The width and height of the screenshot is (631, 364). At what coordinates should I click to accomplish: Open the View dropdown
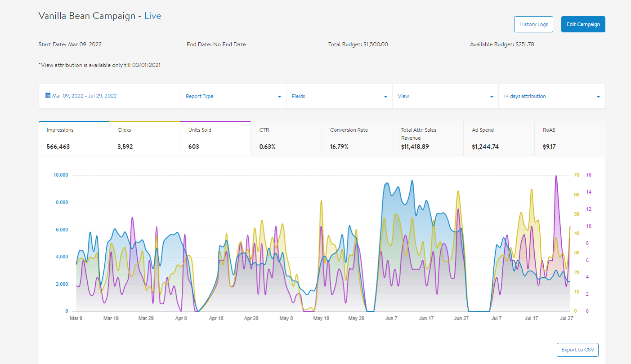[445, 96]
